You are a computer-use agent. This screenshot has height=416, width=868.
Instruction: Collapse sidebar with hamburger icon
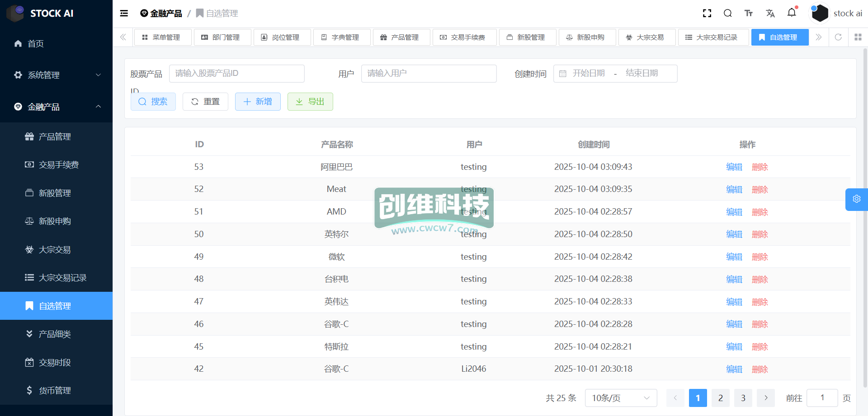(x=124, y=14)
